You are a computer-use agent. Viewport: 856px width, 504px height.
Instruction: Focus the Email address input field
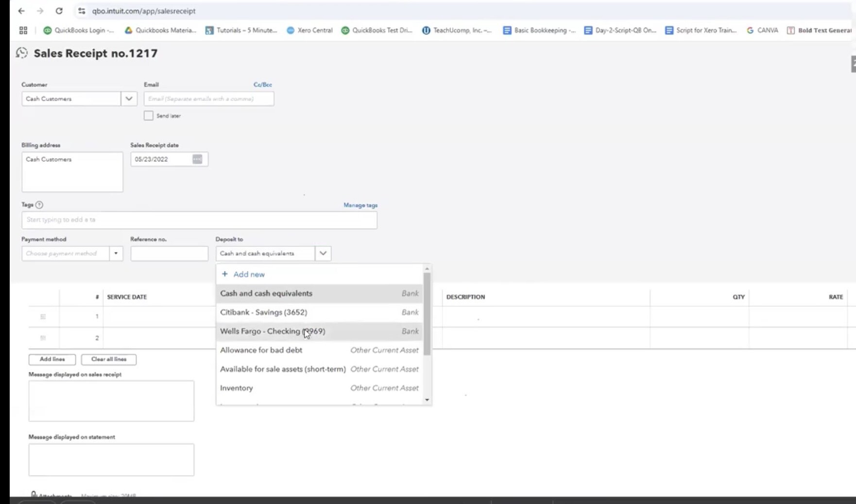[x=209, y=99]
